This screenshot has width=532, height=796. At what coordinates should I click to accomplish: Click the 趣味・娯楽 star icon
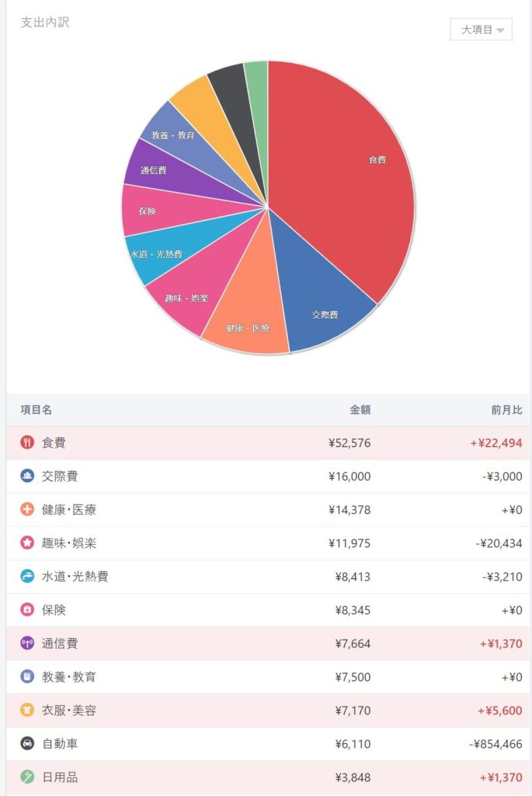tap(27, 543)
